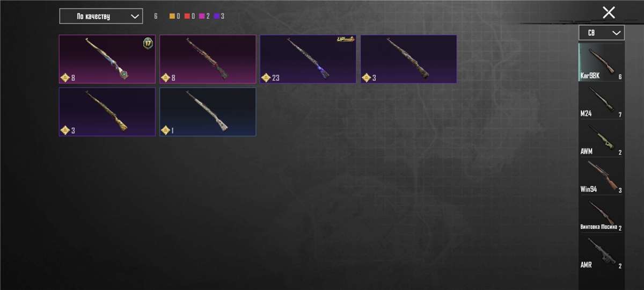Choose the Win94 rifle icon

click(x=601, y=176)
